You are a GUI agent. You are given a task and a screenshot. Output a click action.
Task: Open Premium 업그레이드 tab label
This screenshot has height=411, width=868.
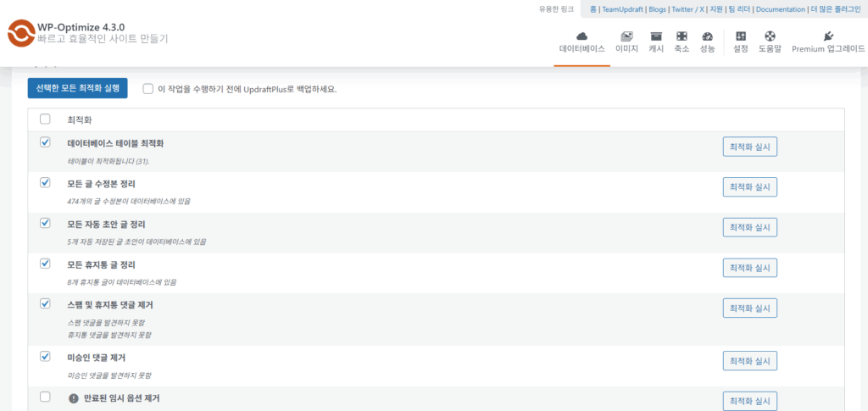[x=828, y=48]
